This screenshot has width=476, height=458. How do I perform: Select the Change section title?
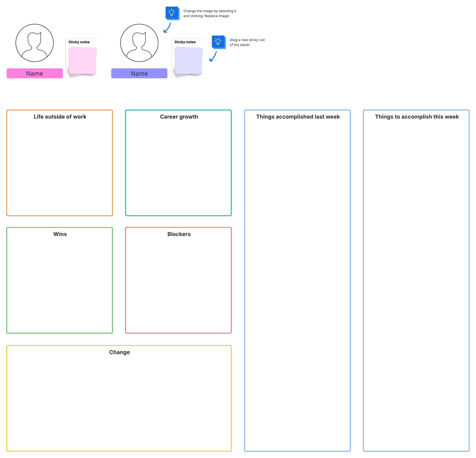coord(119,352)
